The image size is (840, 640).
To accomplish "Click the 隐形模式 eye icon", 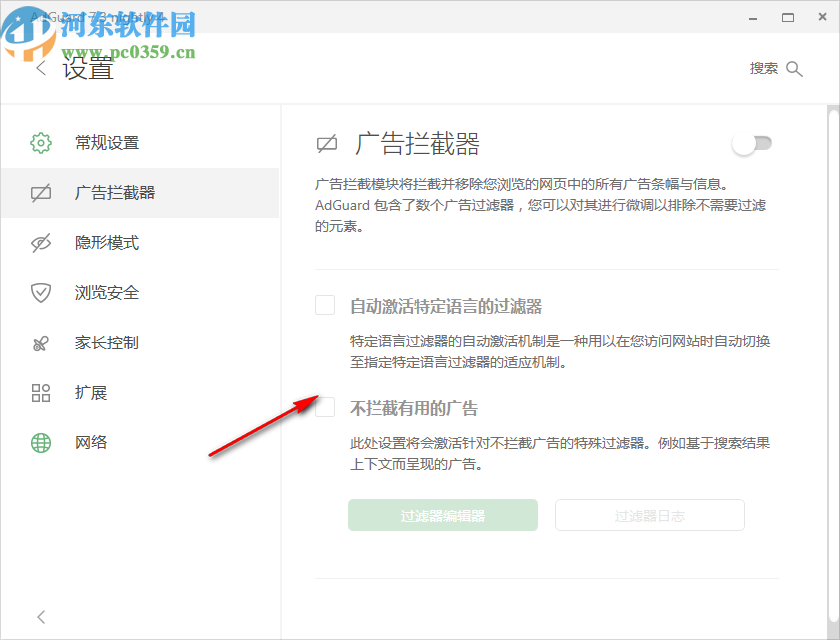I will (40, 242).
